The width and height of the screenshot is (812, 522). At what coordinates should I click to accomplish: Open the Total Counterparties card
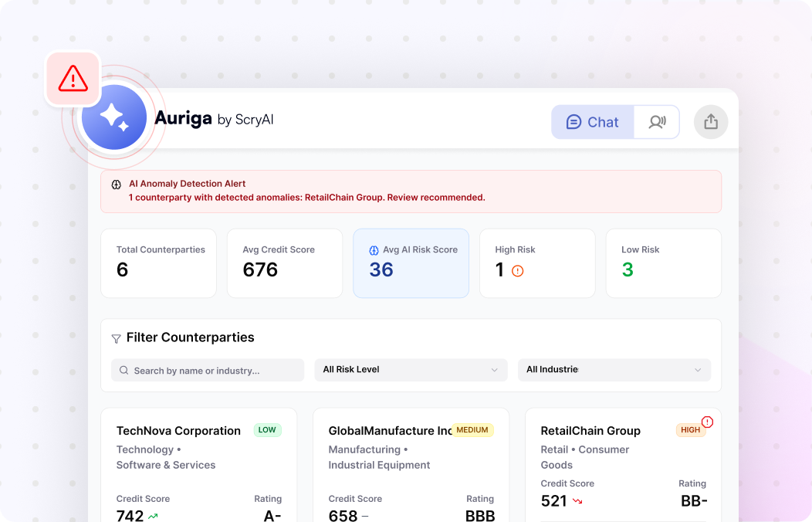(x=158, y=263)
